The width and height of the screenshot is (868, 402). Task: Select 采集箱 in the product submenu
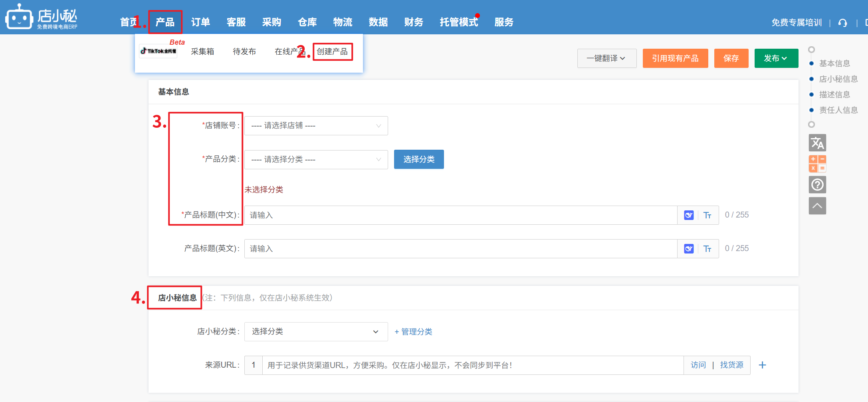202,51
